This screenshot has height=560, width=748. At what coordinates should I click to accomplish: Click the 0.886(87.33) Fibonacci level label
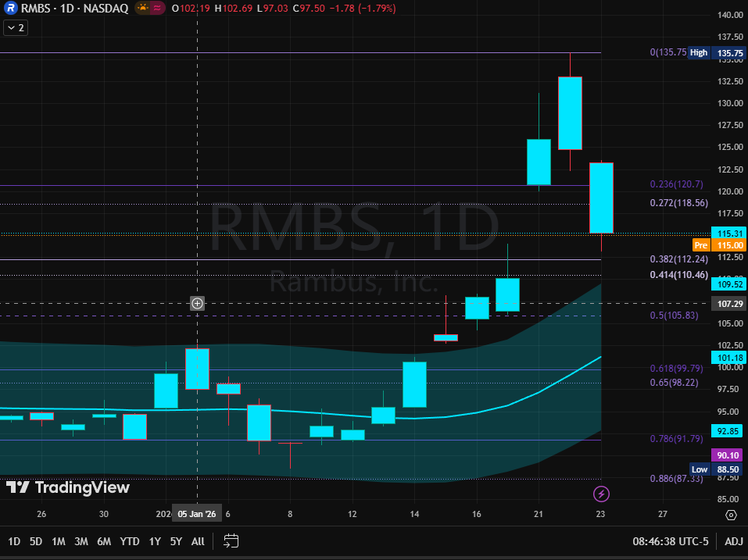[676, 479]
